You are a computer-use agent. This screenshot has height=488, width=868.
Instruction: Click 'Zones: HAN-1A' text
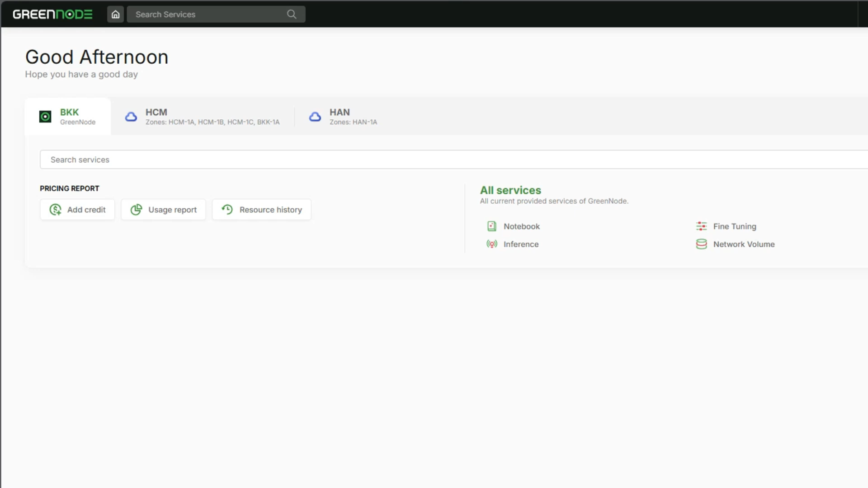(x=353, y=122)
